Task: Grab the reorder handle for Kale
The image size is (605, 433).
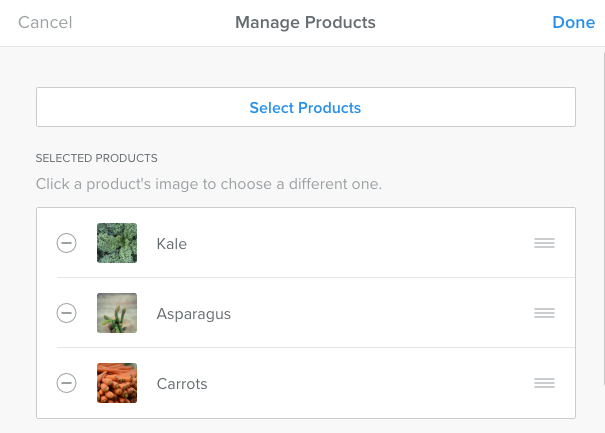Action: 544,243
